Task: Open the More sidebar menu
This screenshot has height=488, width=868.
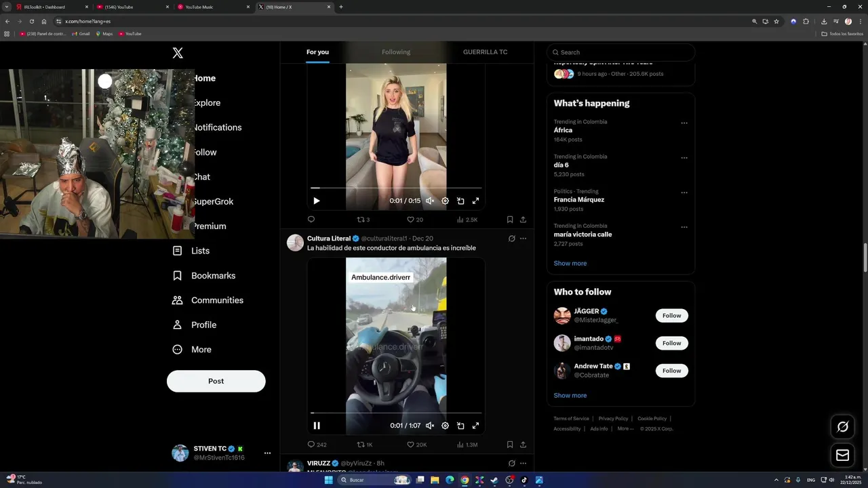Action: 192,350
